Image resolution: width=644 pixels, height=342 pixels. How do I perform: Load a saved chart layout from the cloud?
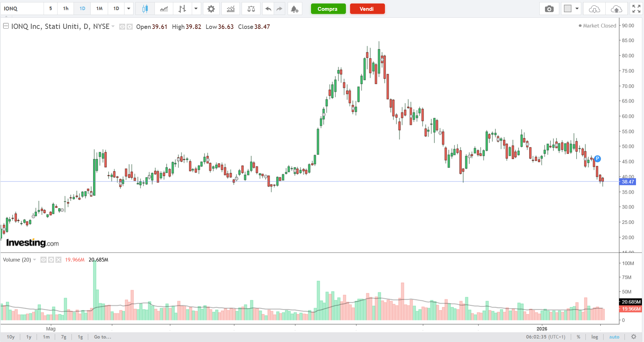tap(594, 9)
